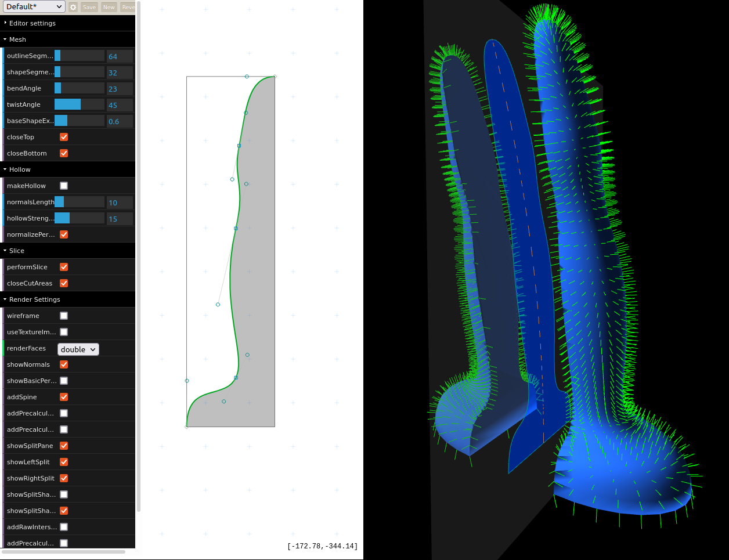This screenshot has width=729, height=560.
Task: Disable the closeTop checkbox
Action: pos(64,137)
